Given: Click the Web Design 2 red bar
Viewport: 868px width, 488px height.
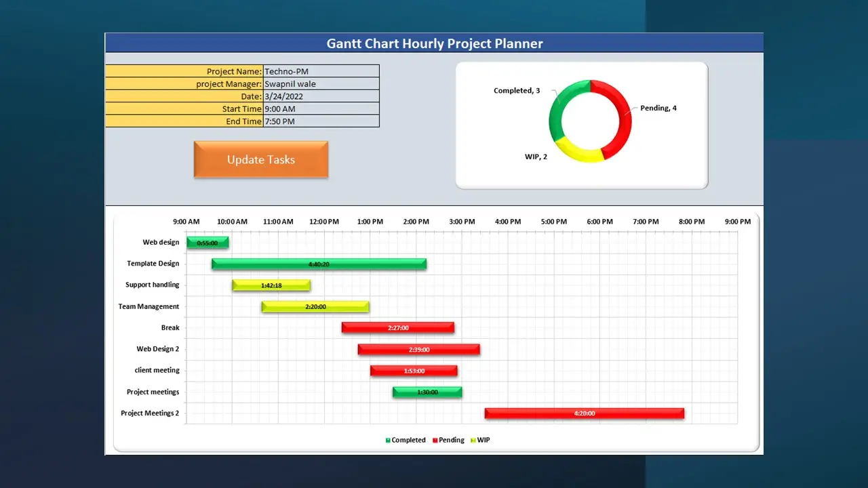Looking at the screenshot, I should 418,349.
